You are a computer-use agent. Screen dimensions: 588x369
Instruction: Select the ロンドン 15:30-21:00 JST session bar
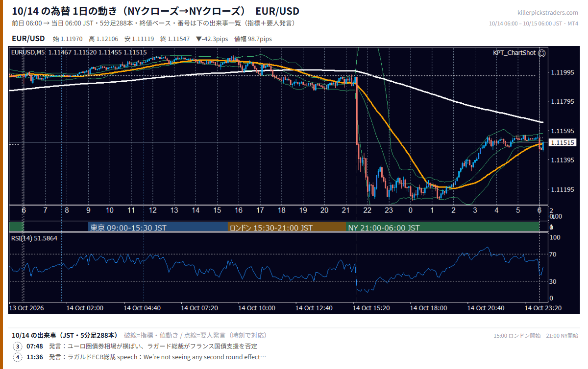[287, 228]
